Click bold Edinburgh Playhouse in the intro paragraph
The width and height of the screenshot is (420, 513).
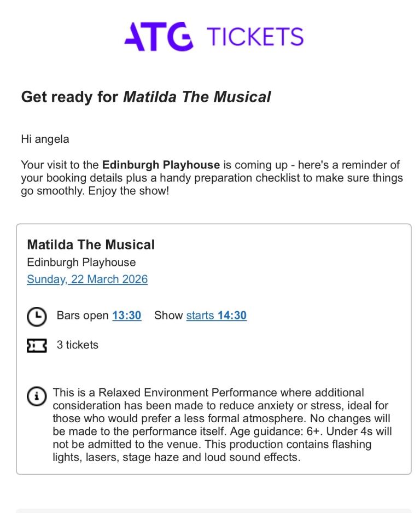161,165
